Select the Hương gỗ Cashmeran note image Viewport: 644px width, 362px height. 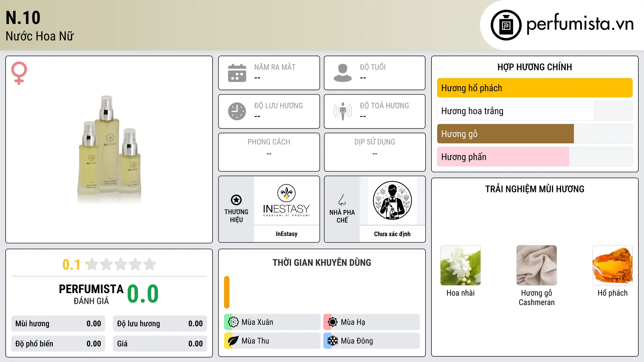point(536,265)
